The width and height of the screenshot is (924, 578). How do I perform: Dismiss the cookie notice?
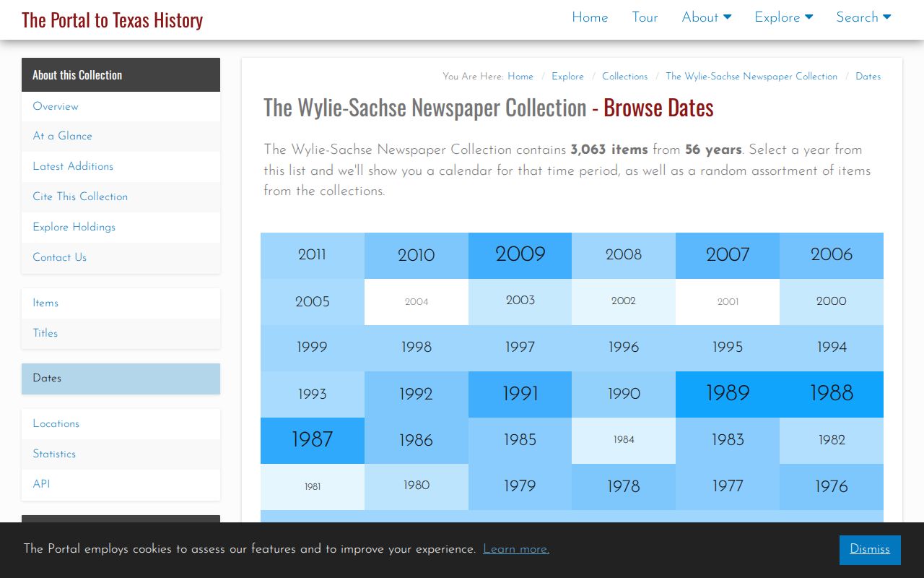tap(870, 549)
